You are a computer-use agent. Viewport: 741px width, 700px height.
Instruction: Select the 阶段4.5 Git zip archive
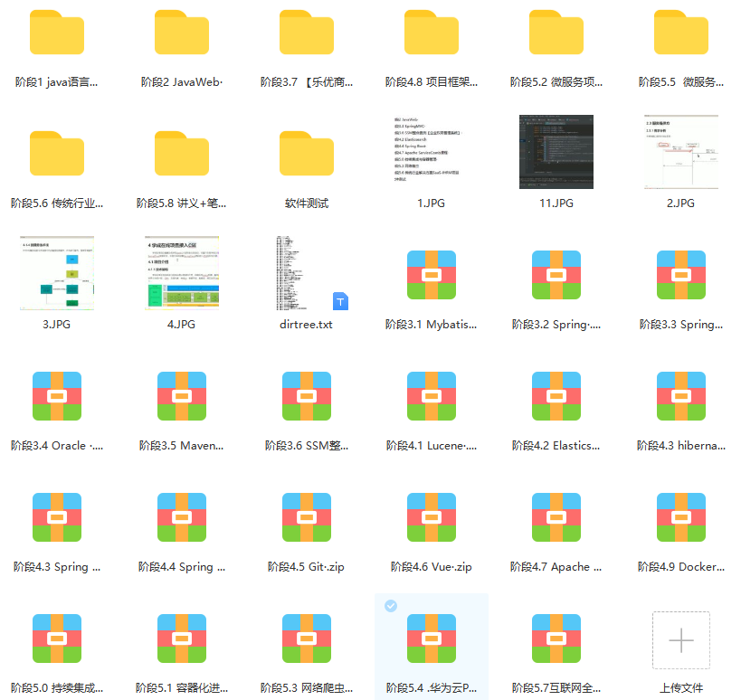pyautogui.click(x=307, y=516)
